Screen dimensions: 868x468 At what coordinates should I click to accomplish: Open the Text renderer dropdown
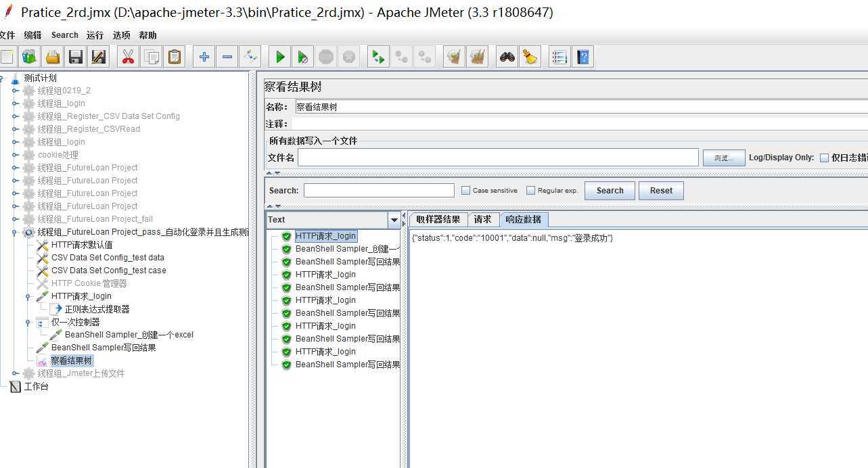pos(394,220)
